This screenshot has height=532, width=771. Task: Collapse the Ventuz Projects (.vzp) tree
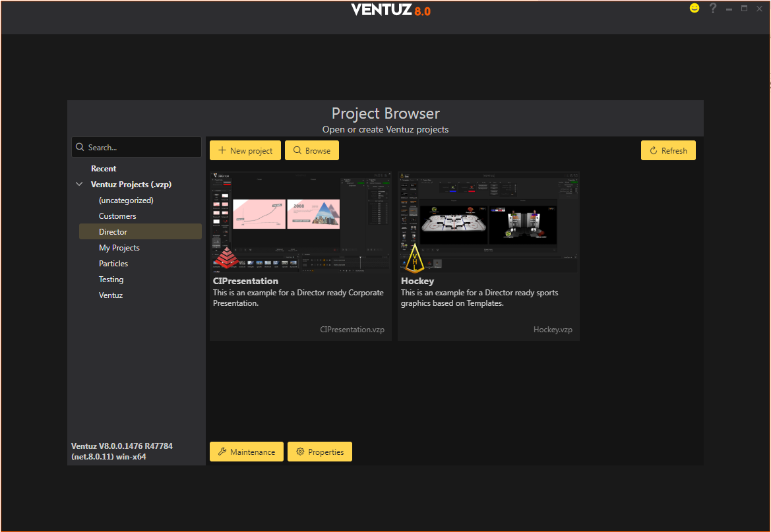79,185
